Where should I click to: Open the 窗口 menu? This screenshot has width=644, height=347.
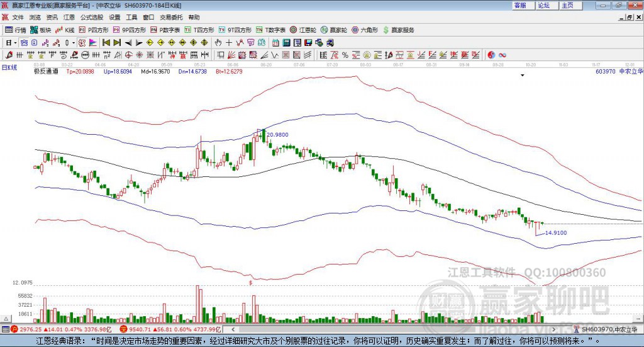[148, 17]
